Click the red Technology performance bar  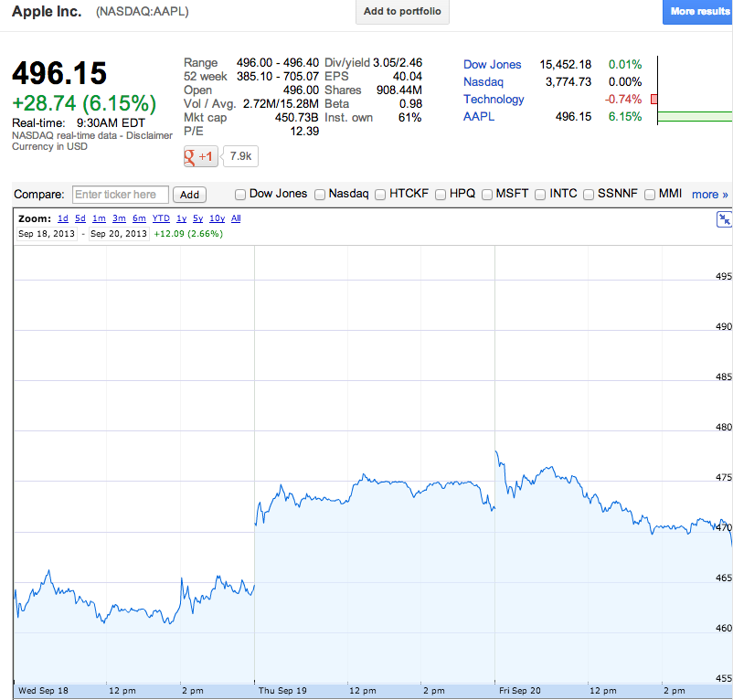(x=654, y=99)
